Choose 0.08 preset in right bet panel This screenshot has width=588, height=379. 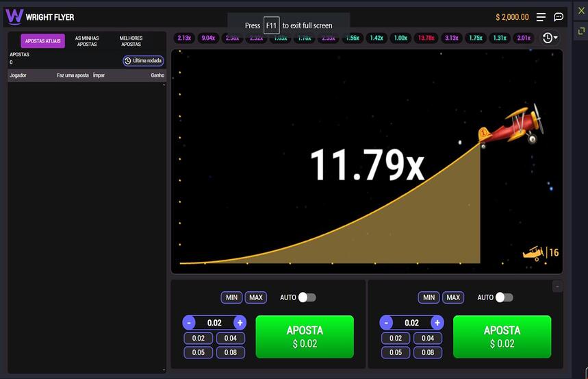coord(428,352)
